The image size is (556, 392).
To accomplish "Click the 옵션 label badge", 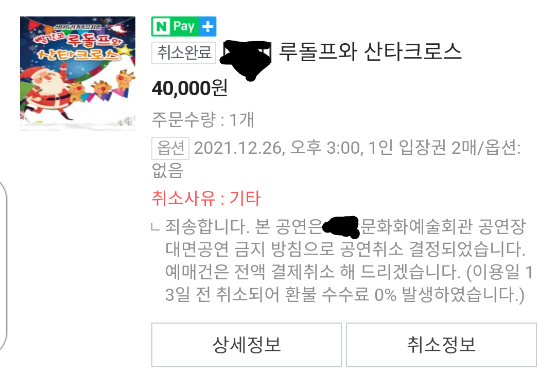I will 170,148.
